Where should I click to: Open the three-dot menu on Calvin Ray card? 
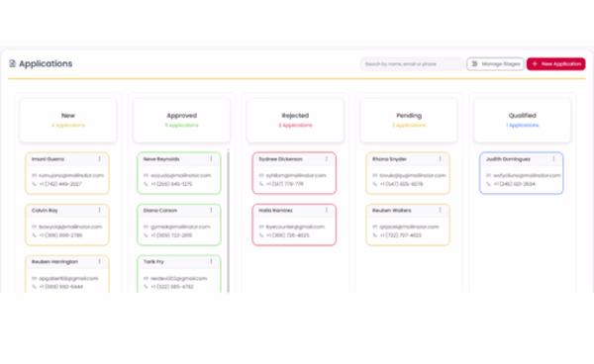[x=100, y=210]
